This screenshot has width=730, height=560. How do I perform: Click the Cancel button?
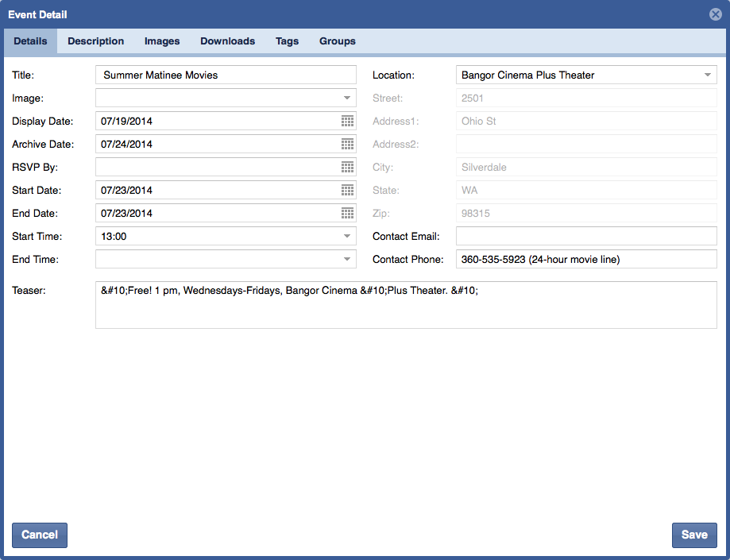coord(40,535)
